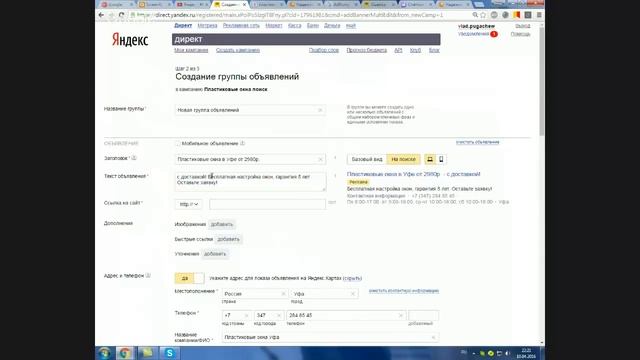Open the Деньги top menu item
Viewport: 640px width, 360px height.
click(x=332, y=26)
